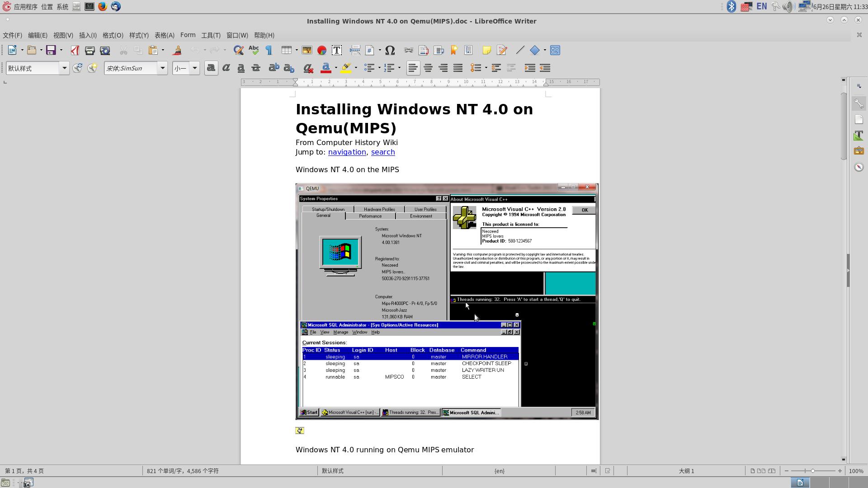Insert an image

(x=307, y=50)
